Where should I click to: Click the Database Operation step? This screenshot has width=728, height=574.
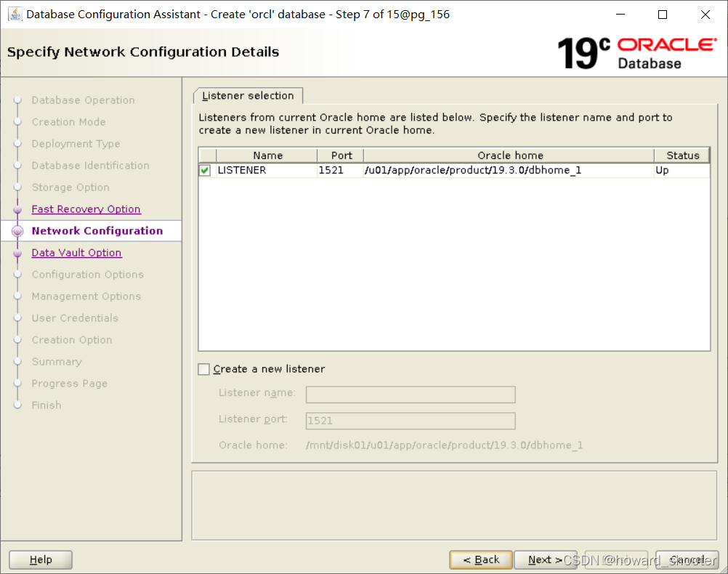83,100
